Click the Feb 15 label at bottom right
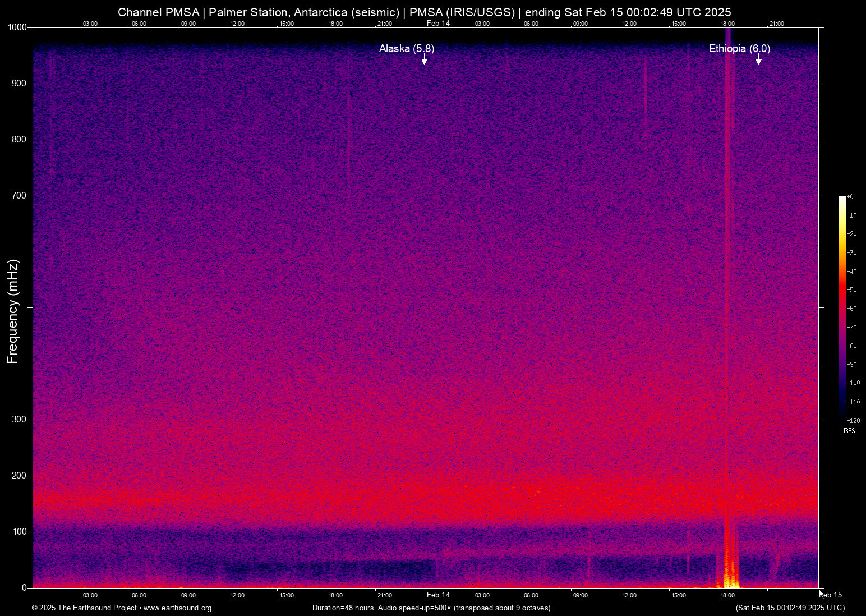This screenshot has height=616, width=866. tap(831, 594)
